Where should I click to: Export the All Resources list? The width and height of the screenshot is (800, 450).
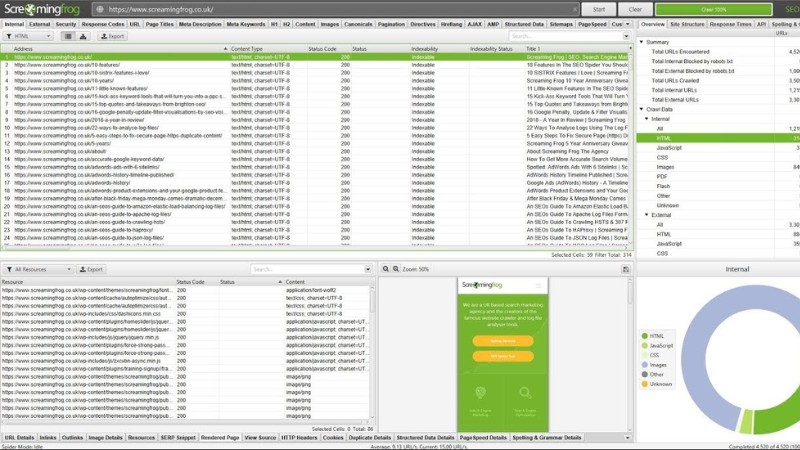(x=91, y=269)
